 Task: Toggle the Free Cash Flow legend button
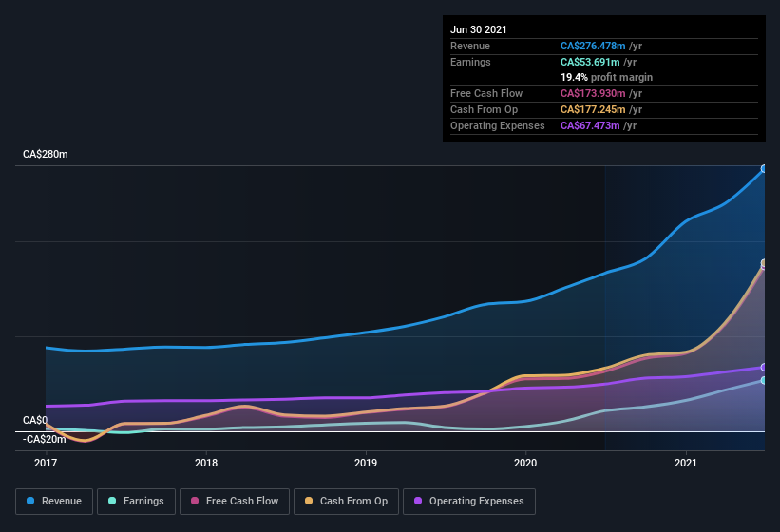point(235,502)
